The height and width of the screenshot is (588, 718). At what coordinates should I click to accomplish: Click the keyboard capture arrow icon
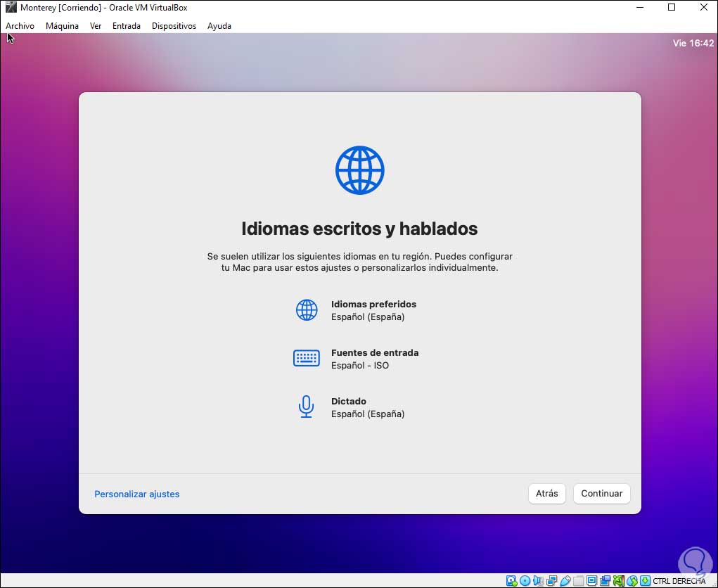click(x=645, y=581)
